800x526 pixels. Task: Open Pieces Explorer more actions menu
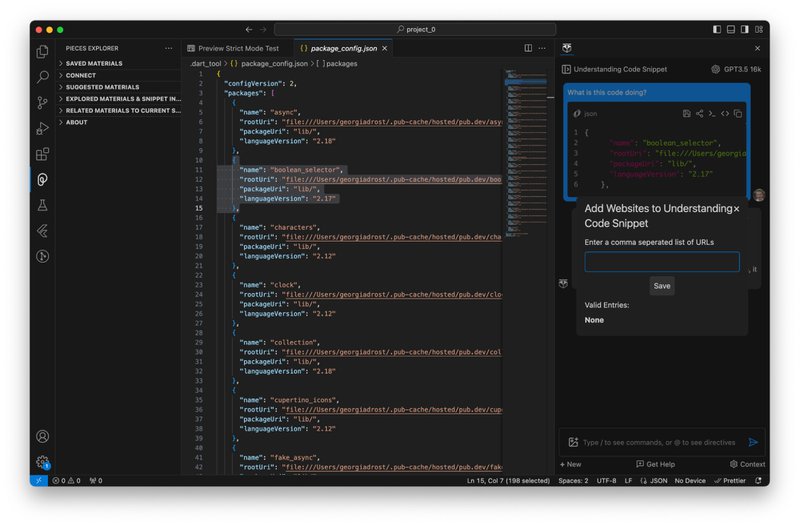169,48
